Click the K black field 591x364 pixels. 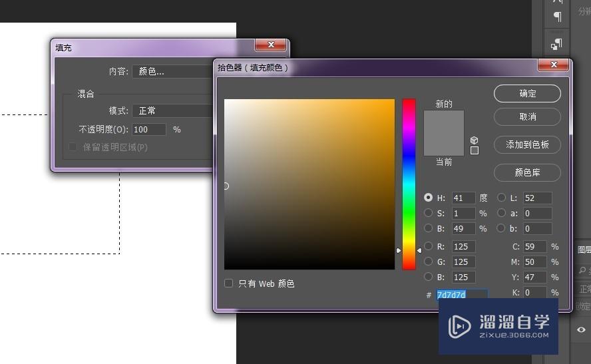point(535,292)
